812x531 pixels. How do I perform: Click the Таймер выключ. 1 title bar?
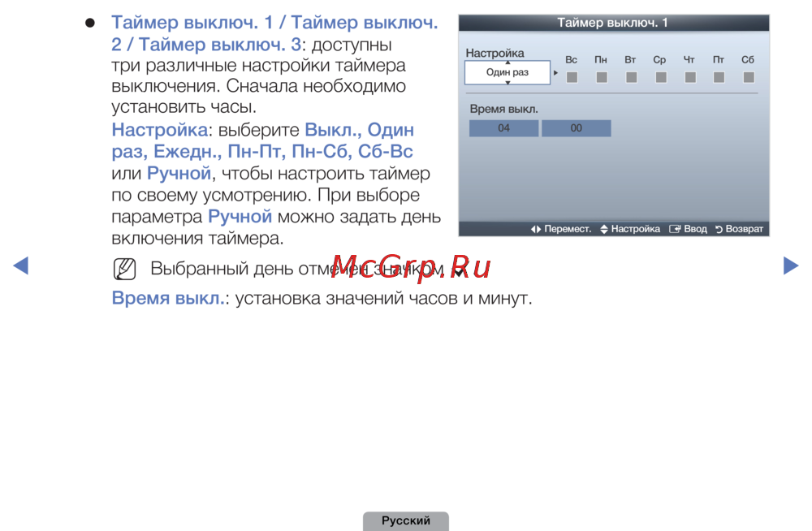pyautogui.click(x=613, y=23)
